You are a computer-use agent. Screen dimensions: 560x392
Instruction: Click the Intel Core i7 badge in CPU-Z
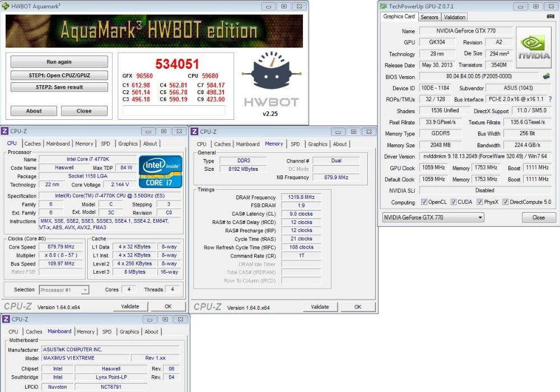coord(160,172)
